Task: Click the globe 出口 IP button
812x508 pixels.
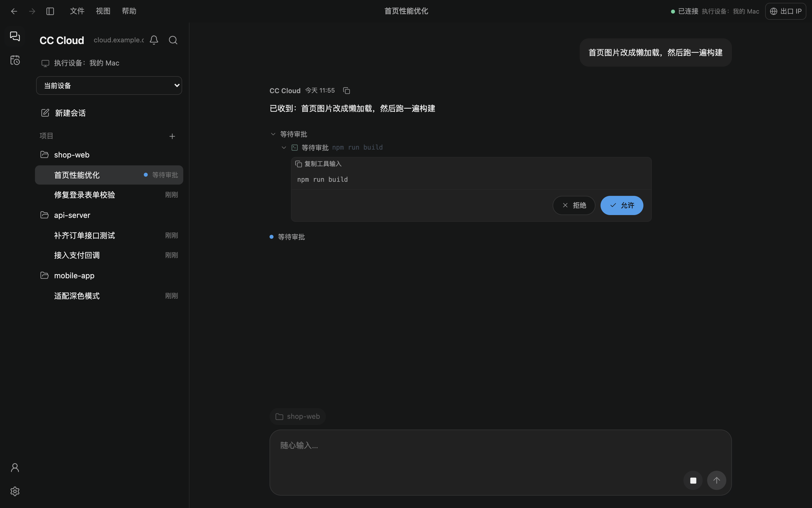Action: [x=785, y=11]
